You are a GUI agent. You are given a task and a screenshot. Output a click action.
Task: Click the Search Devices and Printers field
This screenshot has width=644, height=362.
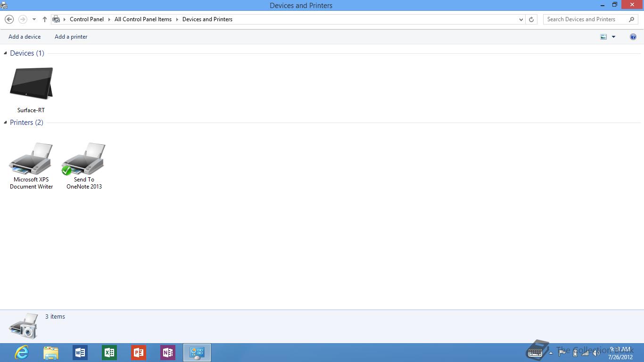pos(590,19)
